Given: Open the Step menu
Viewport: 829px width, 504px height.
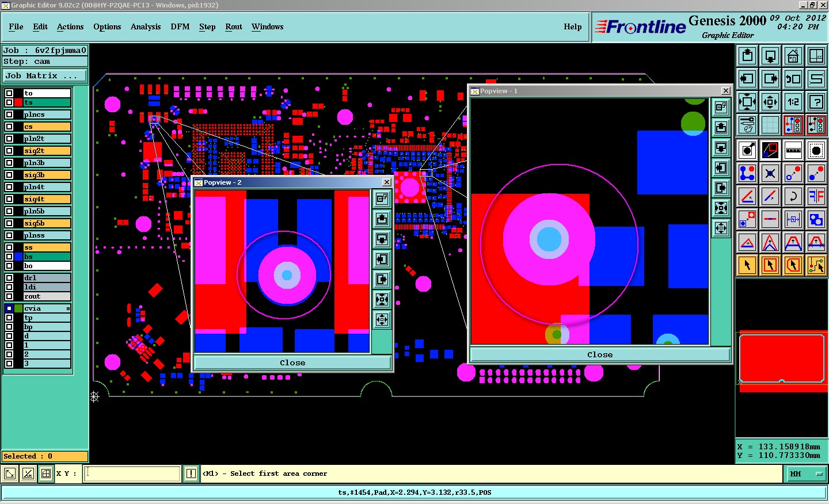Looking at the screenshot, I should (207, 27).
